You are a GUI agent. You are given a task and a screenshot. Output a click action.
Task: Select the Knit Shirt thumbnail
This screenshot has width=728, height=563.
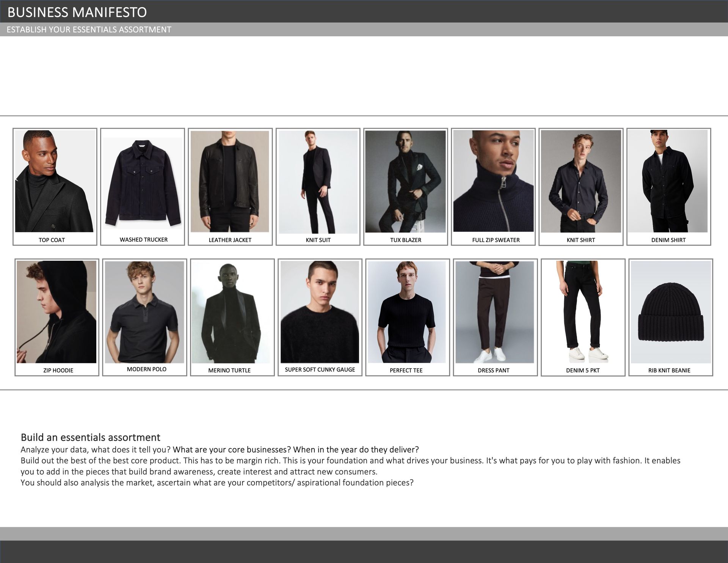[581, 181]
